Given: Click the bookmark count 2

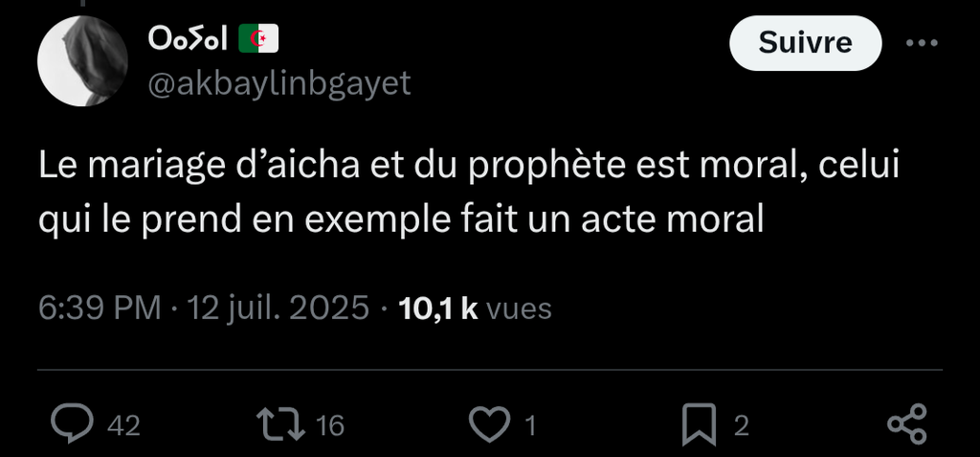Looking at the screenshot, I should [742, 426].
